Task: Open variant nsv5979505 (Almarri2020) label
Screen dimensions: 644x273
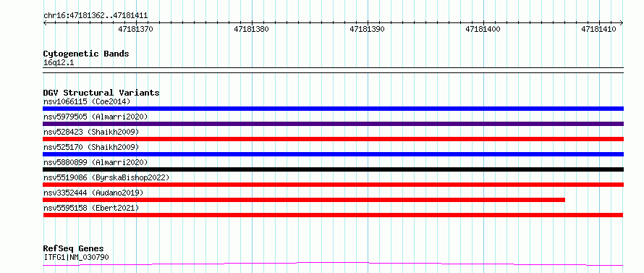Action: (96, 117)
